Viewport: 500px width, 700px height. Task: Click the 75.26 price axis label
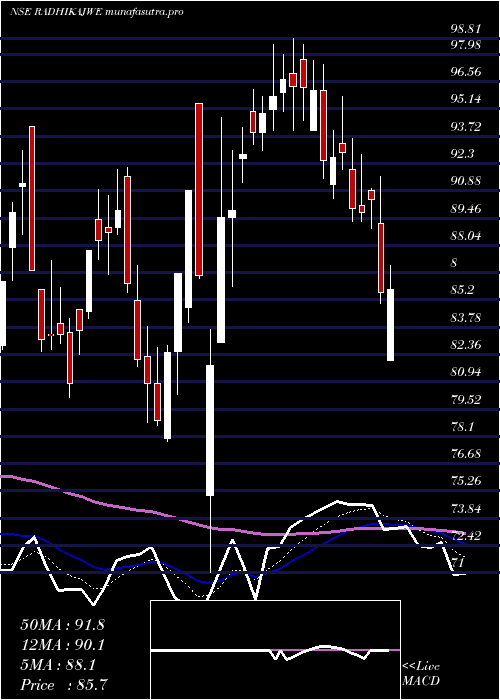pos(466,482)
